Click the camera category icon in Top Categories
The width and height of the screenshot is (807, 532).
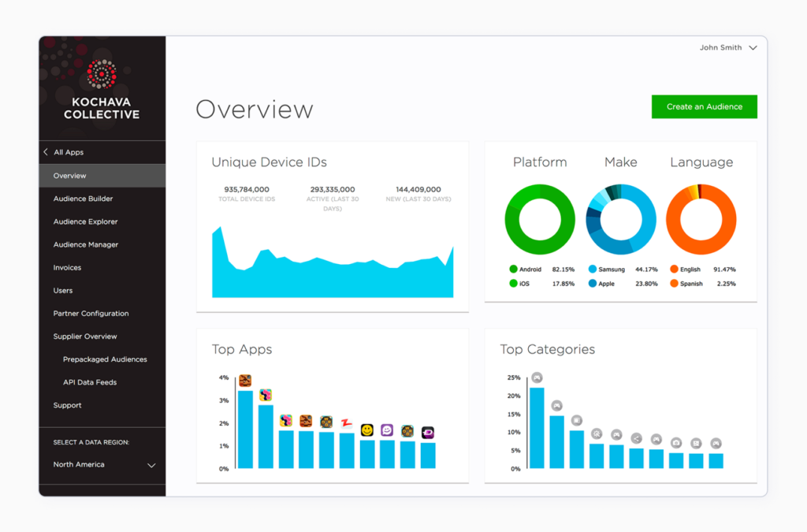pos(676,443)
